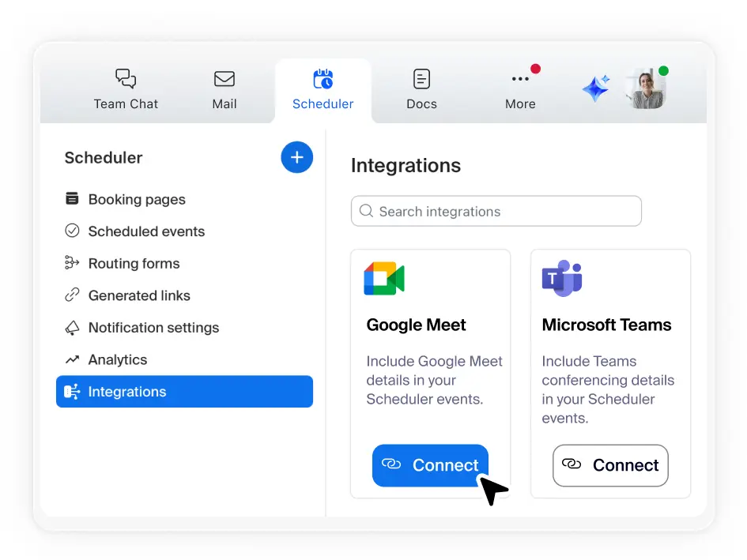Select Integrations in the sidebar
The height and width of the screenshot is (560, 747).
click(184, 392)
